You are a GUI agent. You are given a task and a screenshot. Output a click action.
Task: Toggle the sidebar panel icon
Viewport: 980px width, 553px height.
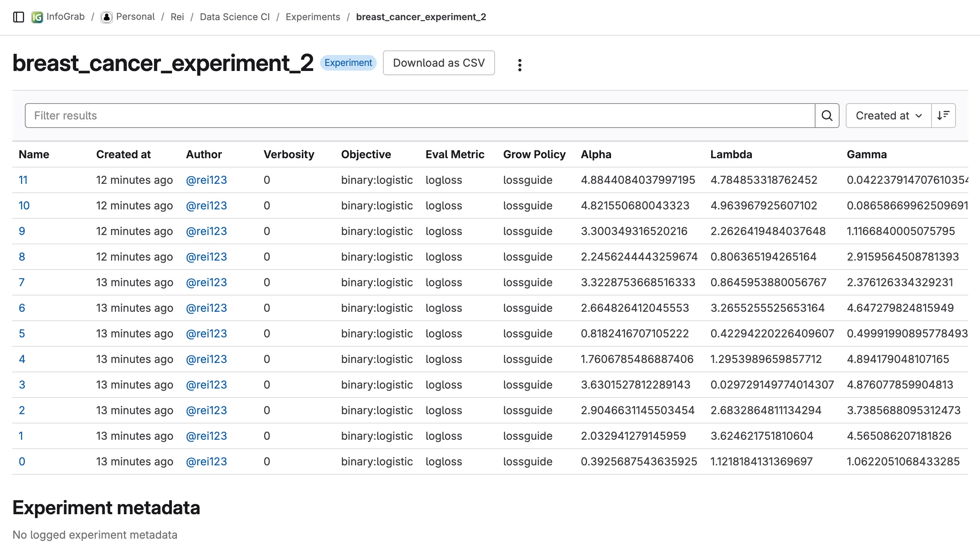pyautogui.click(x=19, y=17)
